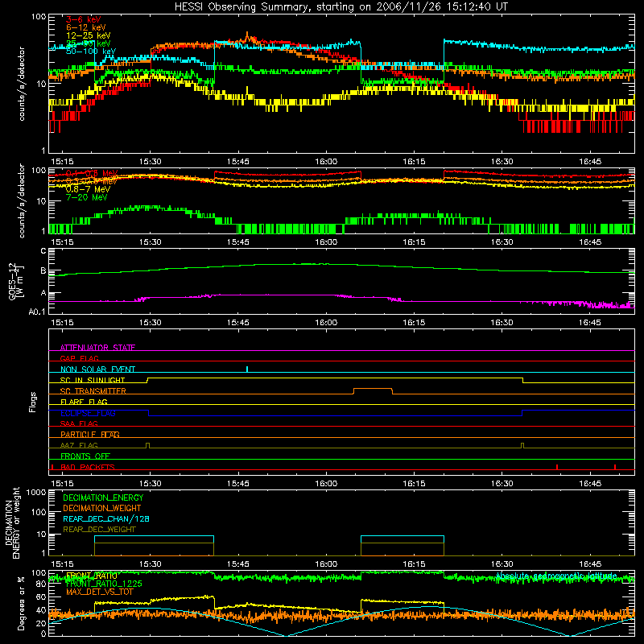Screen dimensions: 644x644
Task: Click the Absolute geomagnetic latitude label
Action: point(556,576)
